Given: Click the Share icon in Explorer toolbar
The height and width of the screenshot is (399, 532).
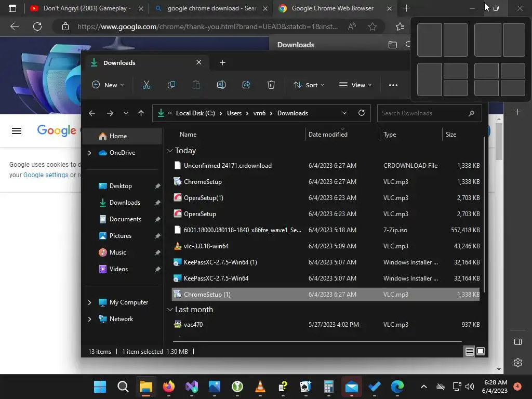Looking at the screenshot, I should pos(246,85).
